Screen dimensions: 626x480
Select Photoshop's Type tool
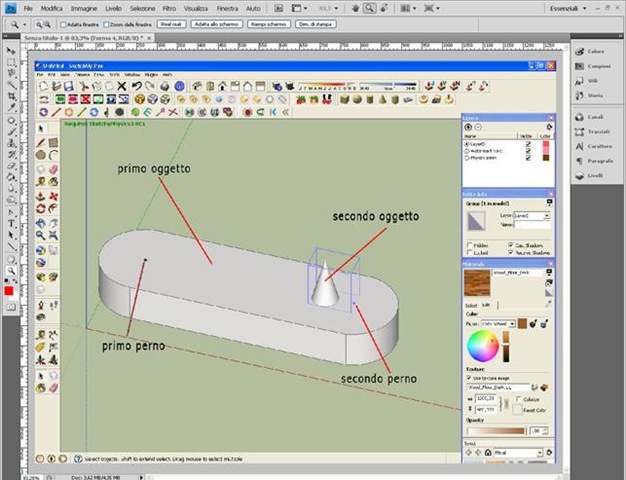11,223
